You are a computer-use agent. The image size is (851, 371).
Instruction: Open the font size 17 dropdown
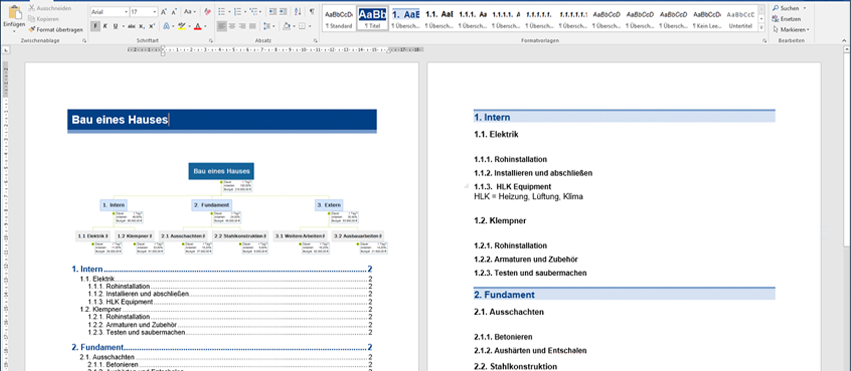tap(155, 11)
